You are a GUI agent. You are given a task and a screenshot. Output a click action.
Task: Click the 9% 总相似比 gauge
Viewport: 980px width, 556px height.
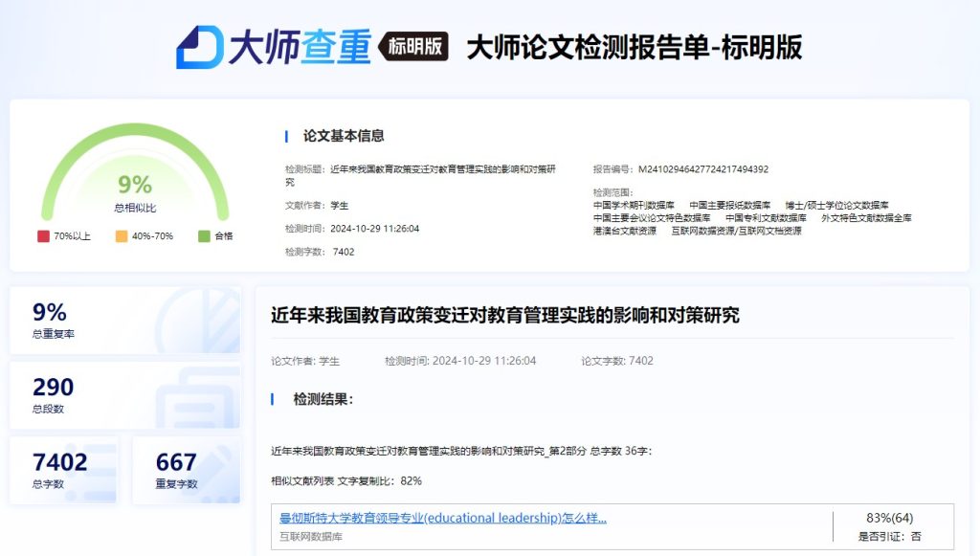tap(135, 171)
